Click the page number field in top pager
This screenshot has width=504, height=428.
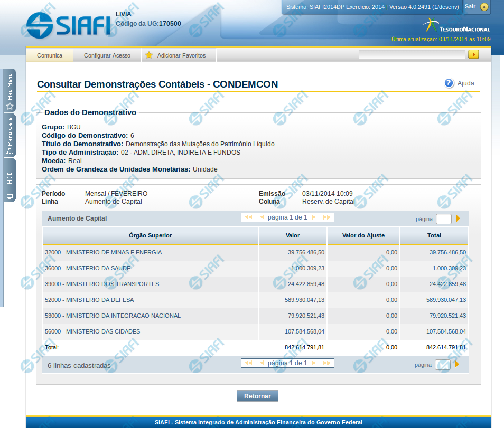443,219
